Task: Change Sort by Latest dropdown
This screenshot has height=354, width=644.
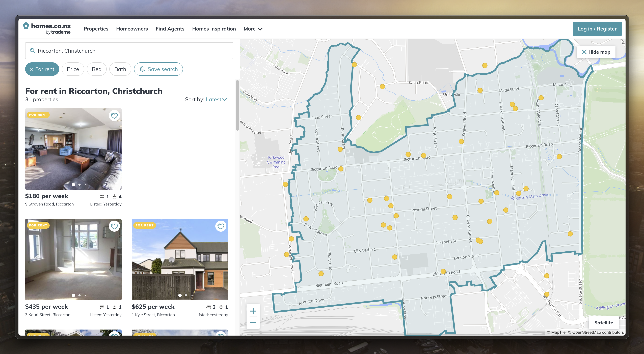Action: pyautogui.click(x=216, y=99)
